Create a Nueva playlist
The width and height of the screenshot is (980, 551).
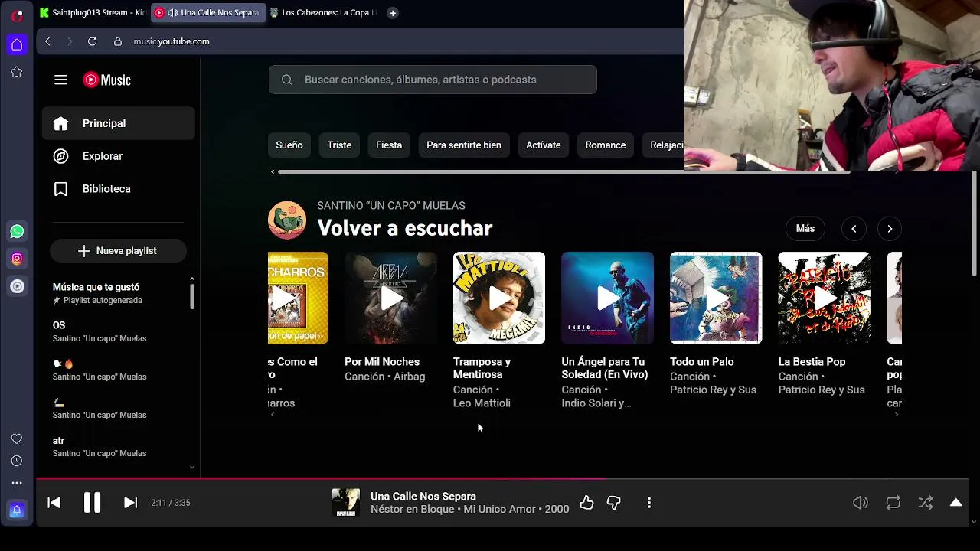coord(118,251)
